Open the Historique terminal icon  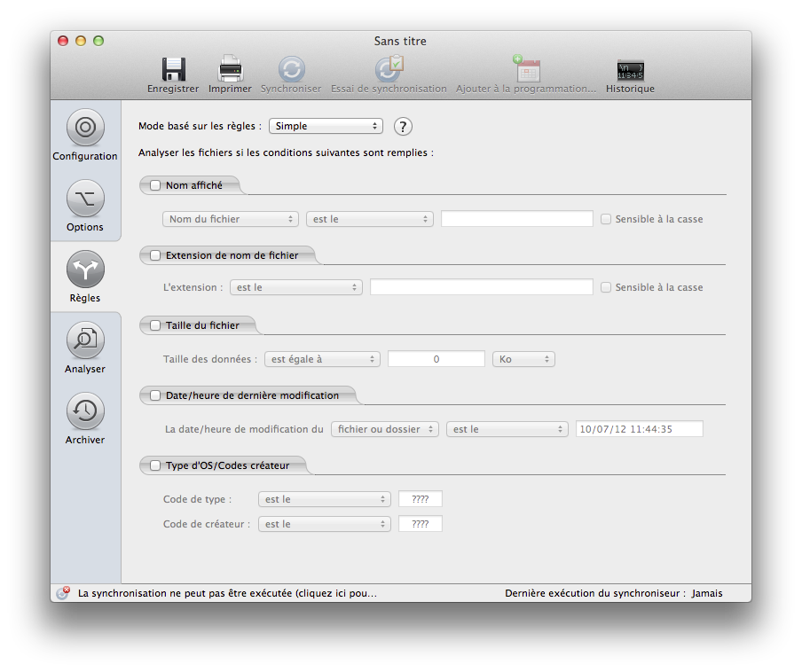point(630,71)
